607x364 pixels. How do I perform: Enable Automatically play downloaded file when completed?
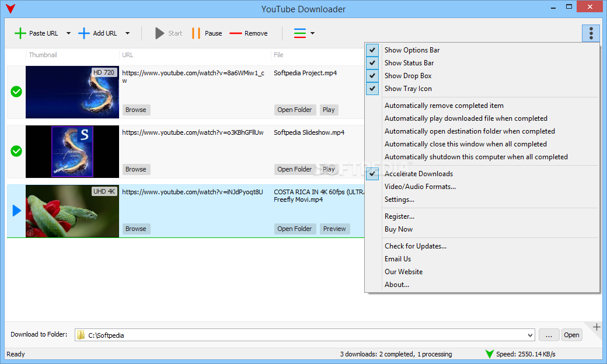(482, 118)
